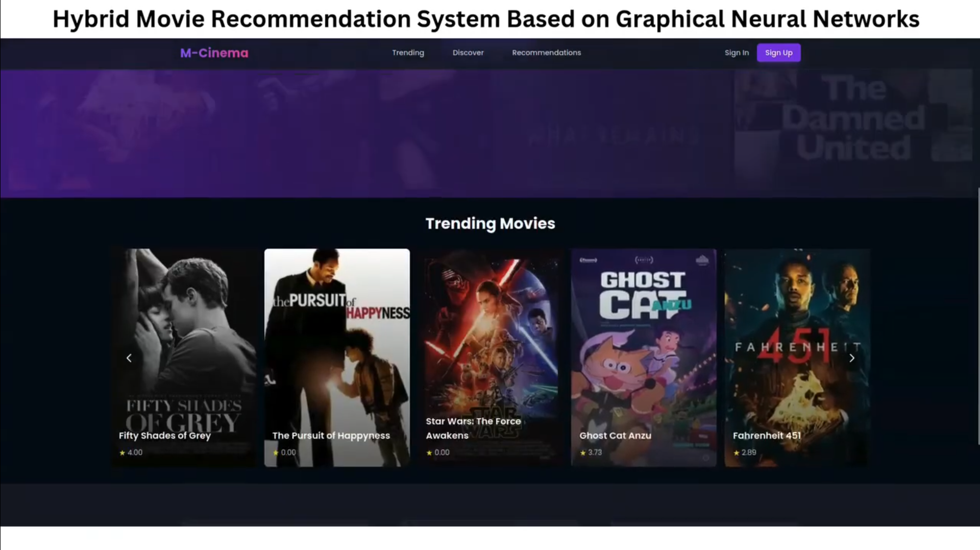Viewport: 980px width, 550px height.
Task: Open the Star Wars: The Force Awakens poster
Action: (x=490, y=357)
